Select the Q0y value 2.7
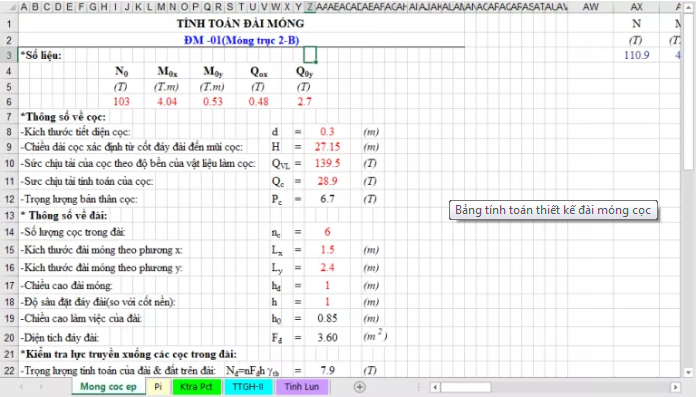The width and height of the screenshot is (699, 397). [x=304, y=102]
